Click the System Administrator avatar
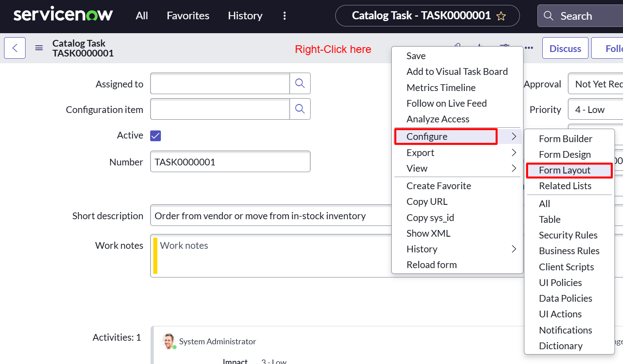The image size is (623, 364). click(x=169, y=341)
